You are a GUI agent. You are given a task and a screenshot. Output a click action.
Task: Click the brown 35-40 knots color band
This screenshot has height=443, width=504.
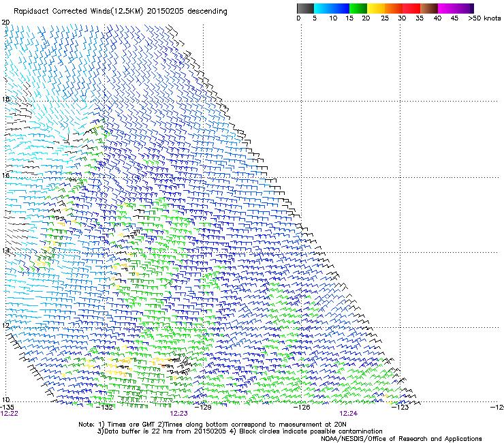[x=429, y=8]
